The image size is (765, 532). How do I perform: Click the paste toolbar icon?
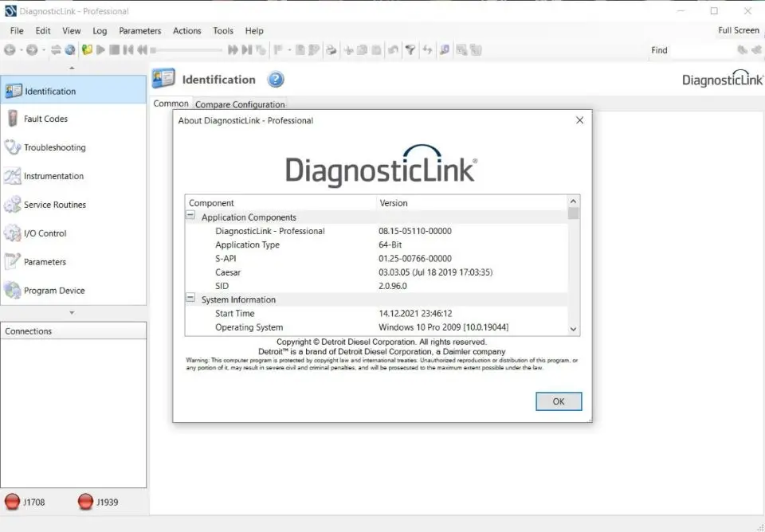click(376, 49)
